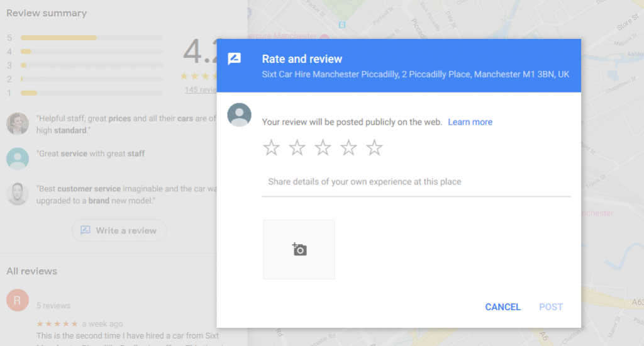
Task: Open the Learn more link
Action: (x=470, y=122)
